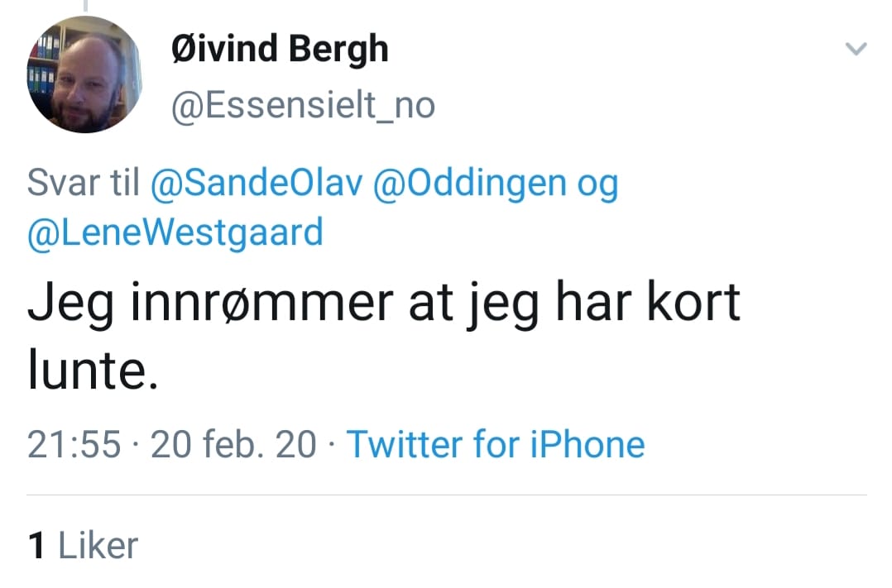This screenshot has width=892, height=588.
Task: Visit the @Oddingen mention
Action: coord(470,183)
